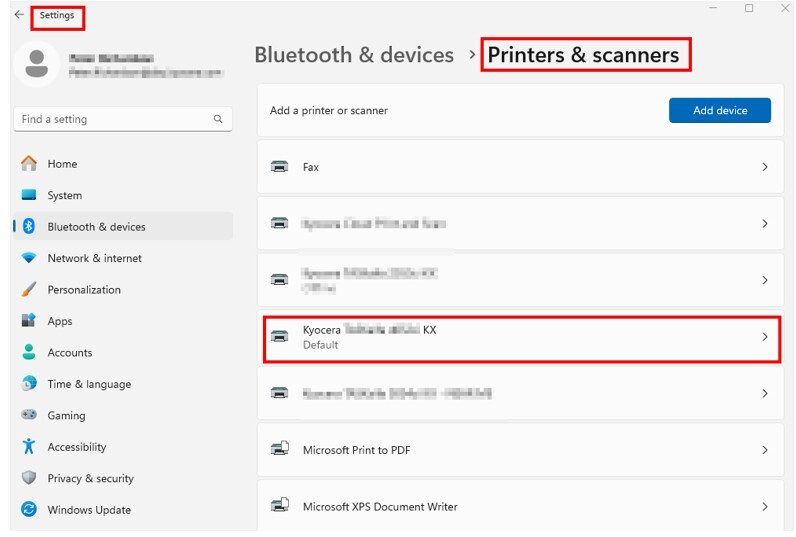
Task: Expand the Fax printer chevron
Action: (x=765, y=167)
